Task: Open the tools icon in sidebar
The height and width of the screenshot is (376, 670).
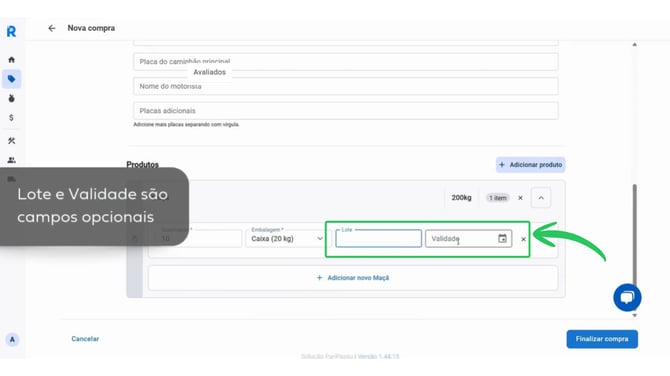Action: (x=12, y=141)
